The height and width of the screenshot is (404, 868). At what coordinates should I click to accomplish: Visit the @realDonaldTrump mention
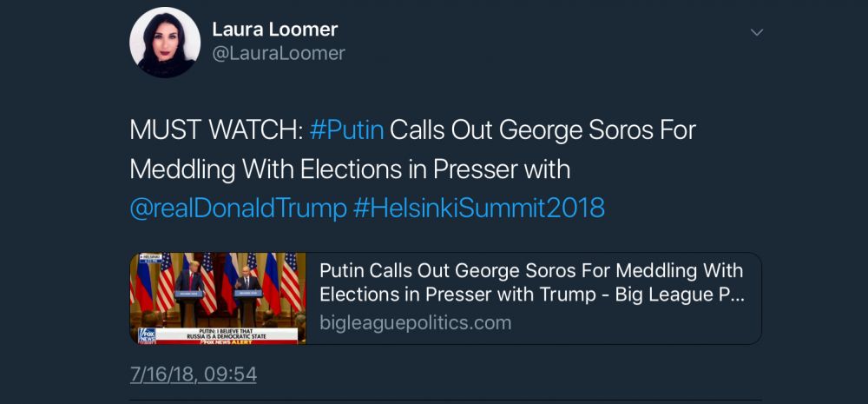[238, 209]
